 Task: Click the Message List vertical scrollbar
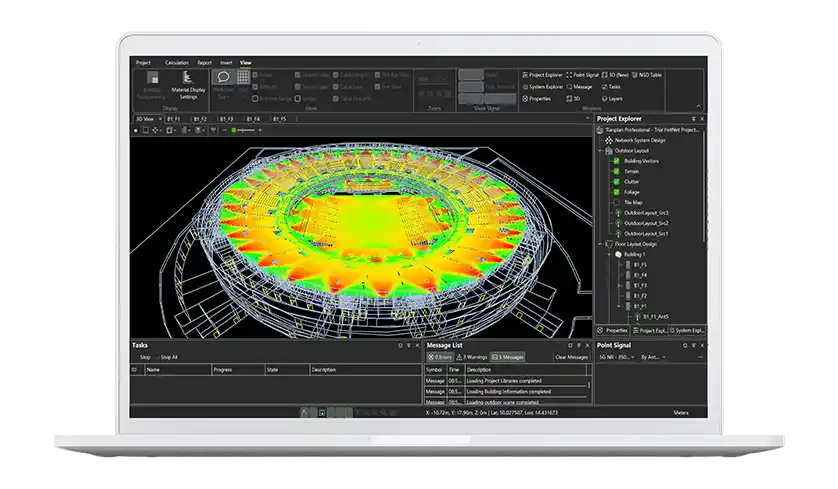(589, 385)
